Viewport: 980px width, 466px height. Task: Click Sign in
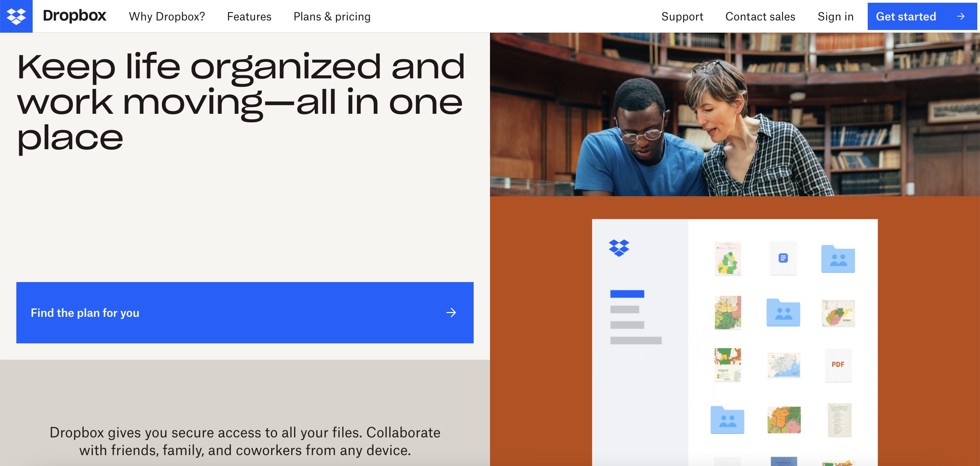coord(835,16)
